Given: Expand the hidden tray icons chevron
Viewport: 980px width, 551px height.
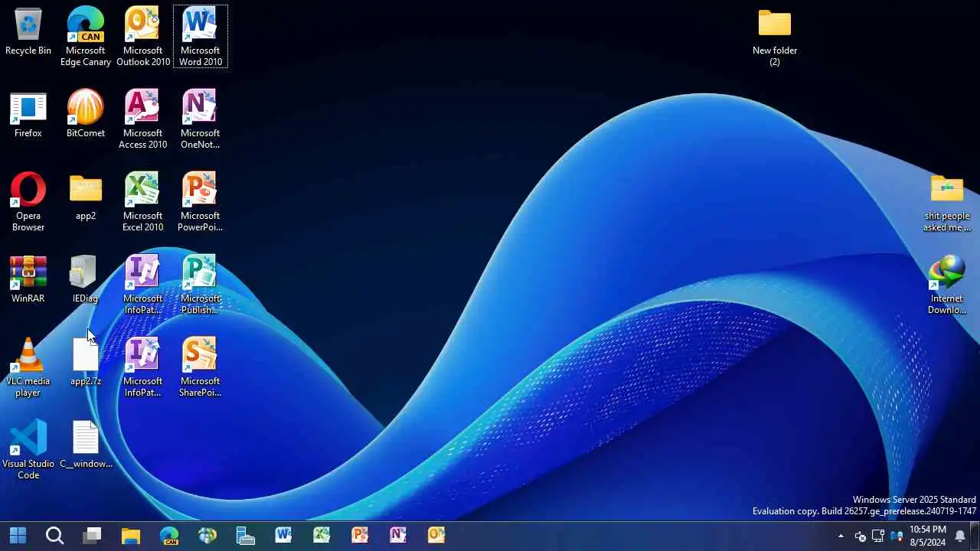Looking at the screenshot, I should (841, 536).
